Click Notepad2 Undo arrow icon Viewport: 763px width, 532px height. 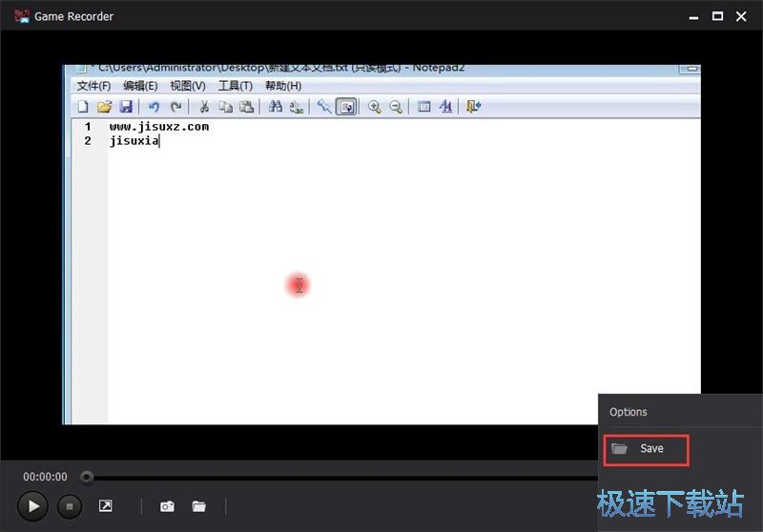coord(154,107)
